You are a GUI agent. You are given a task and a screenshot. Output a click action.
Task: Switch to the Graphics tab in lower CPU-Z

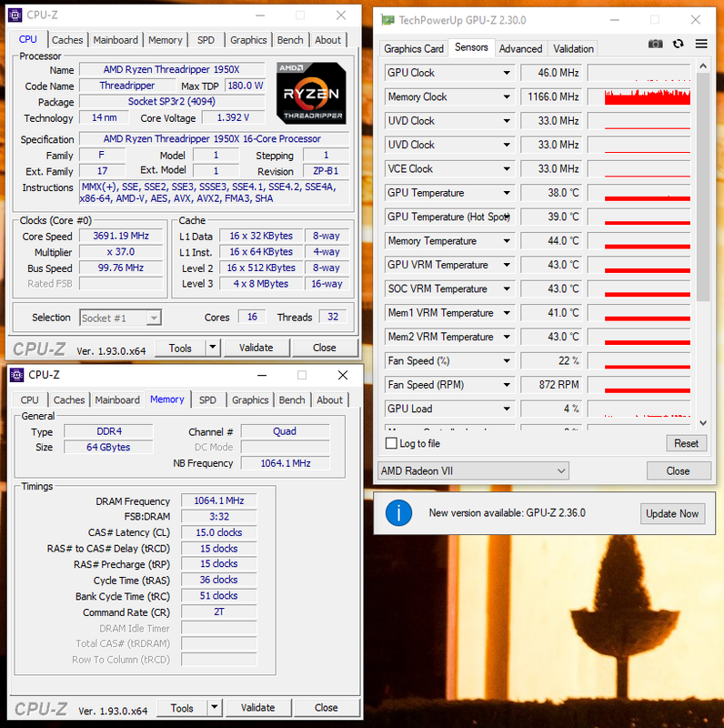tap(250, 399)
